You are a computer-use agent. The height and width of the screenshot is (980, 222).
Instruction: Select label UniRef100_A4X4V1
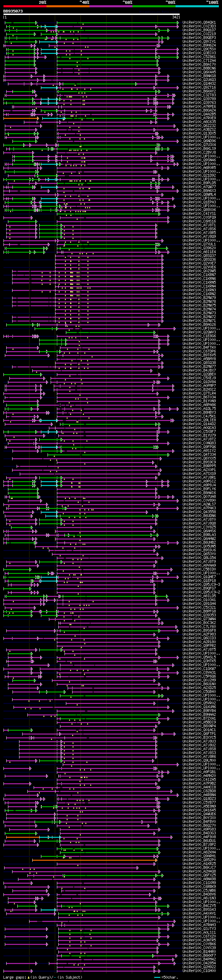click(x=199, y=913)
